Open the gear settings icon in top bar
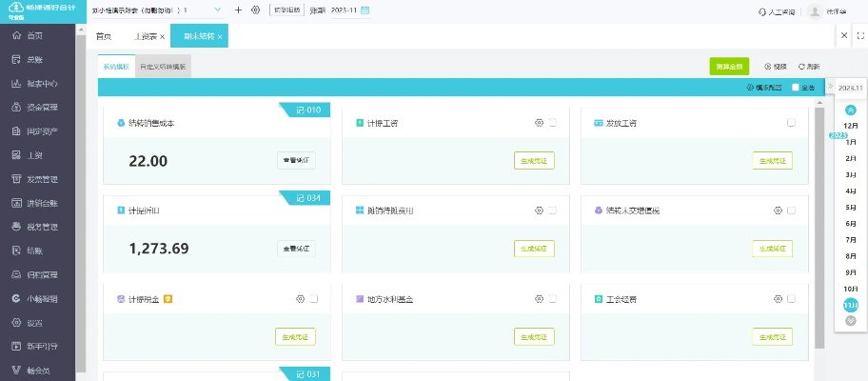The width and height of the screenshot is (868, 381). pyautogui.click(x=255, y=10)
